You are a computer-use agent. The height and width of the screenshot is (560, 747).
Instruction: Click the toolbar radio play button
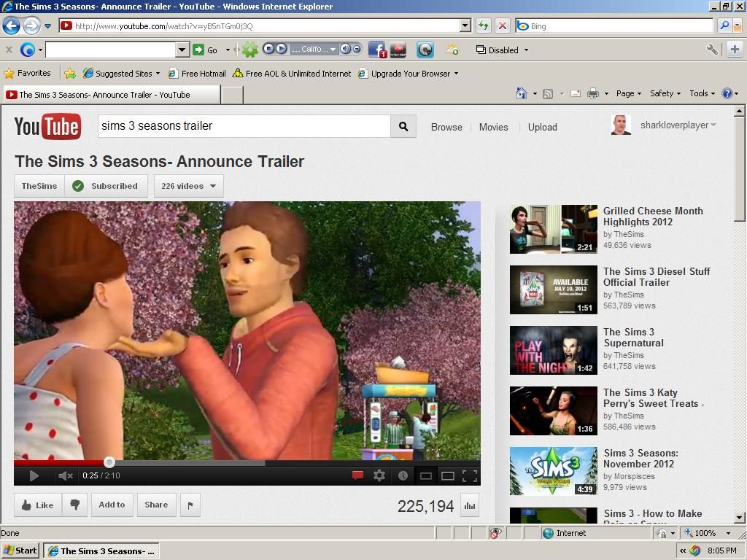[281, 49]
